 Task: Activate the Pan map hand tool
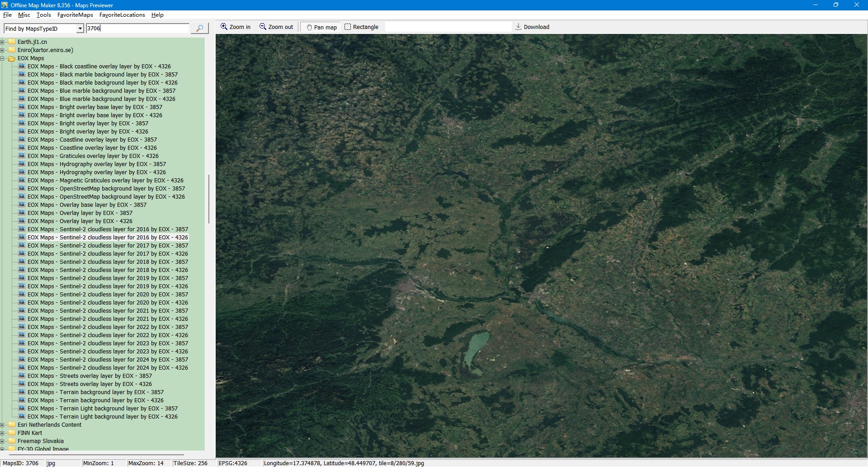tap(321, 27)
